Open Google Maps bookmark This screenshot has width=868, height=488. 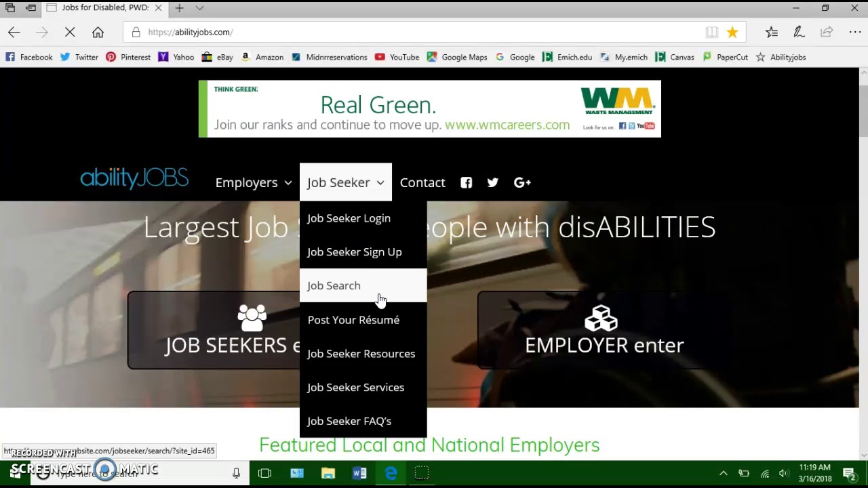[x=457, y=57]
